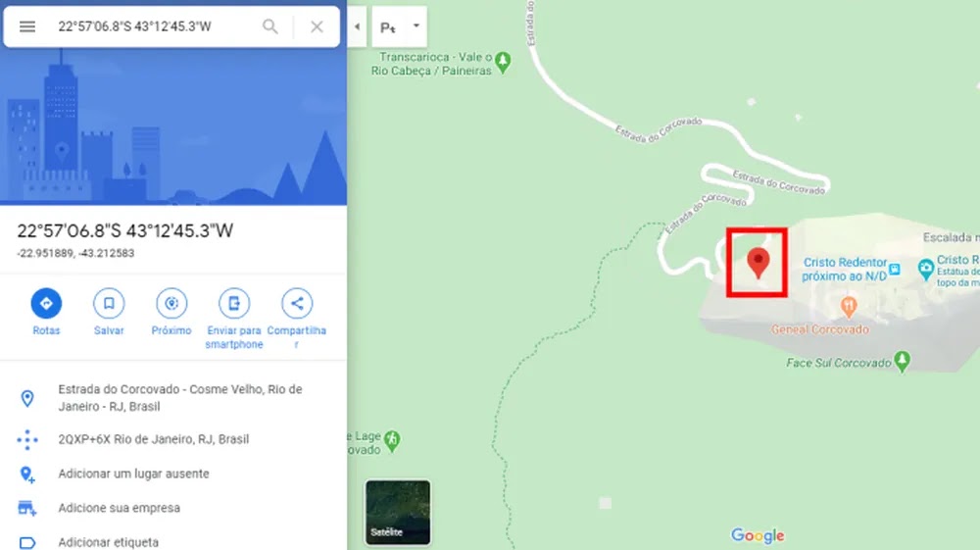This screenshot has height=550, width=980.
Task: Open the Compartilhar share icon
Action: [296, 304]
